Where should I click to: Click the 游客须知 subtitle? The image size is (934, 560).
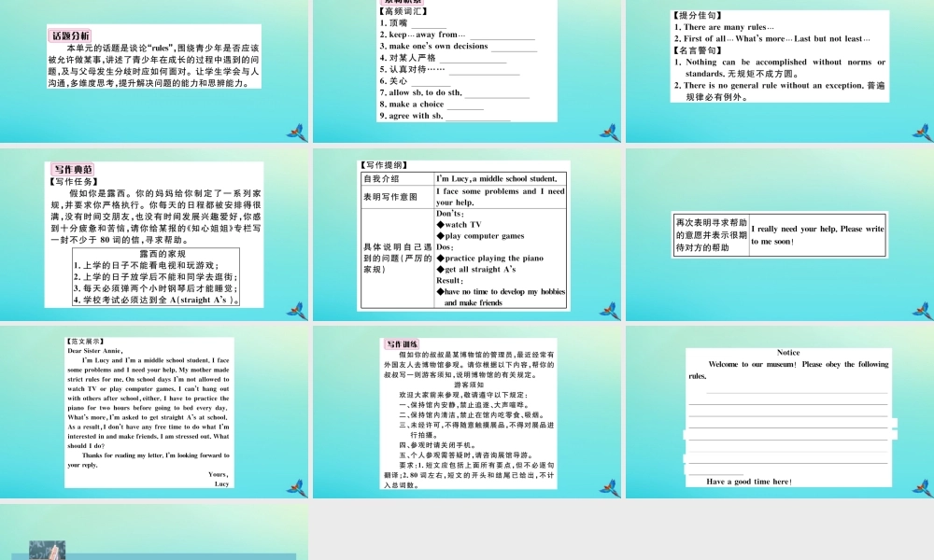(469, 385)
